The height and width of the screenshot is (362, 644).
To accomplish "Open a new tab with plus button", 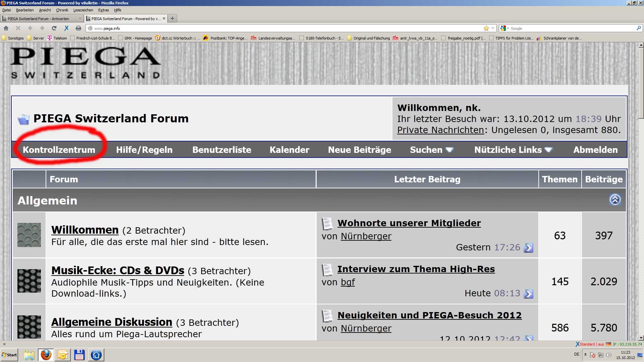I will [x=172, y=18].
